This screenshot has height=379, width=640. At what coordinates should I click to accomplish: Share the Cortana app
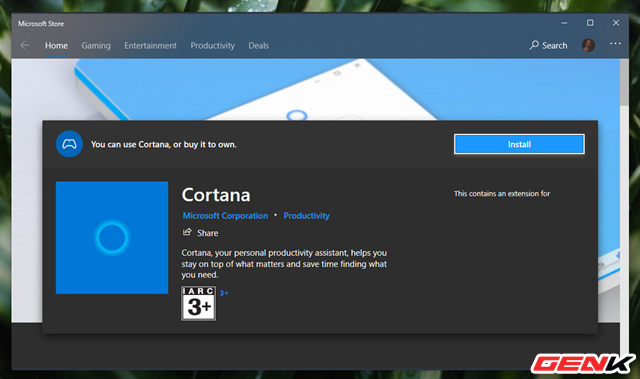coord(200,233)
